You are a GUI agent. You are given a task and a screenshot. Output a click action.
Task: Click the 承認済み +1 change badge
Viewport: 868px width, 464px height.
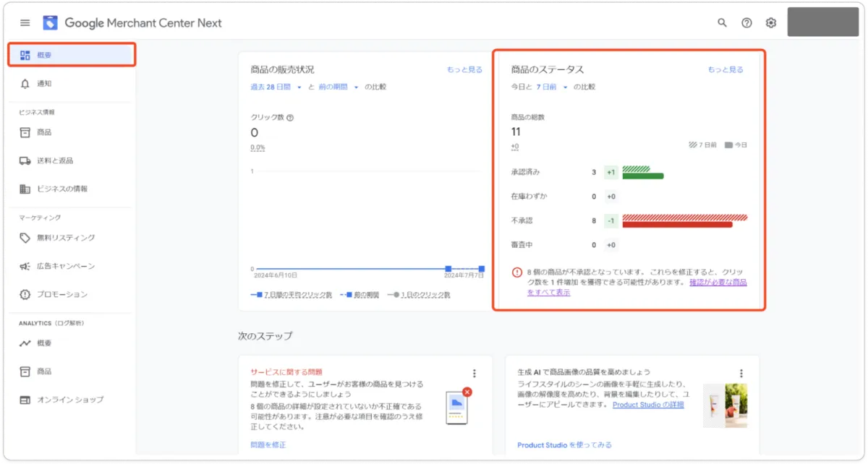click(610, 172)
